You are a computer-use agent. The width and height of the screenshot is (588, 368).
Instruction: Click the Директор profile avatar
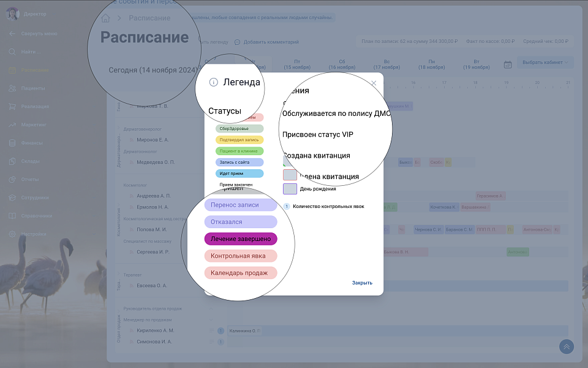coord(13,13)
